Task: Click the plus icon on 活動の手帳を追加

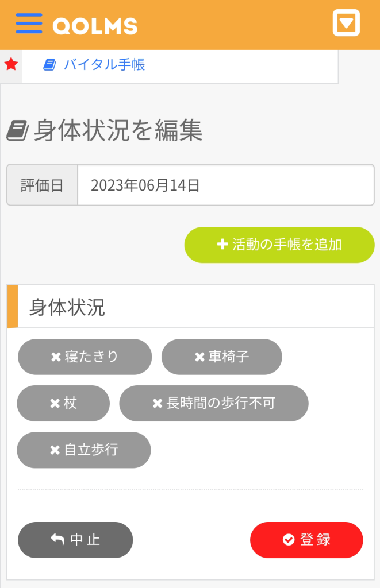Action: coord(222,245)
